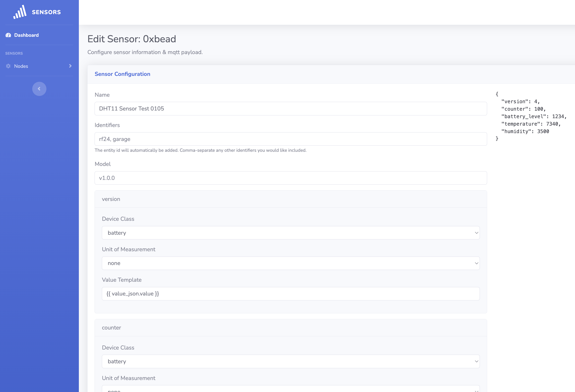This screenshot has width=575, height=392.
Task: Focus the Model text field
Action: click(x=290, y=178)
